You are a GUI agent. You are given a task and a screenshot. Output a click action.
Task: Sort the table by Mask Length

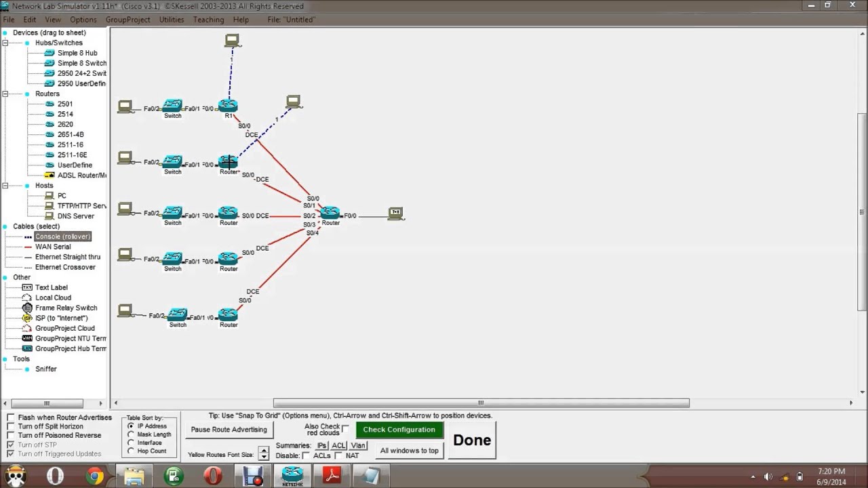131,434
